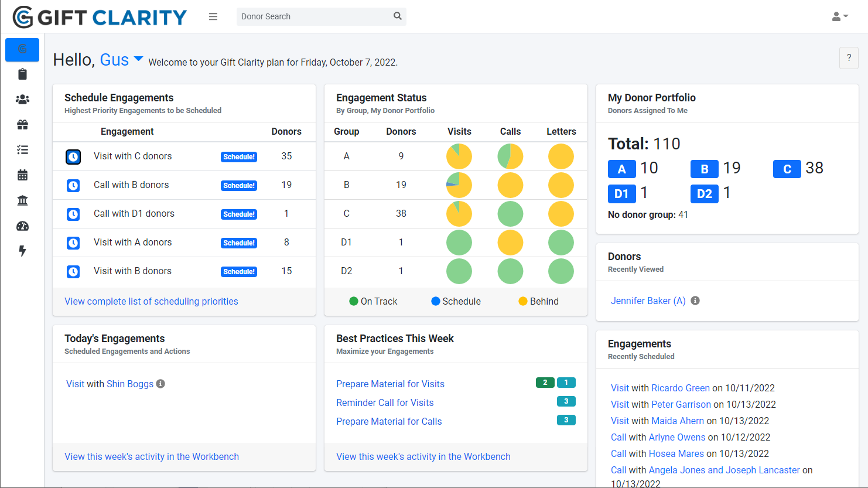Schedule the Visit with B donors engagement
The image size is (868, 488).
[239, 271]
